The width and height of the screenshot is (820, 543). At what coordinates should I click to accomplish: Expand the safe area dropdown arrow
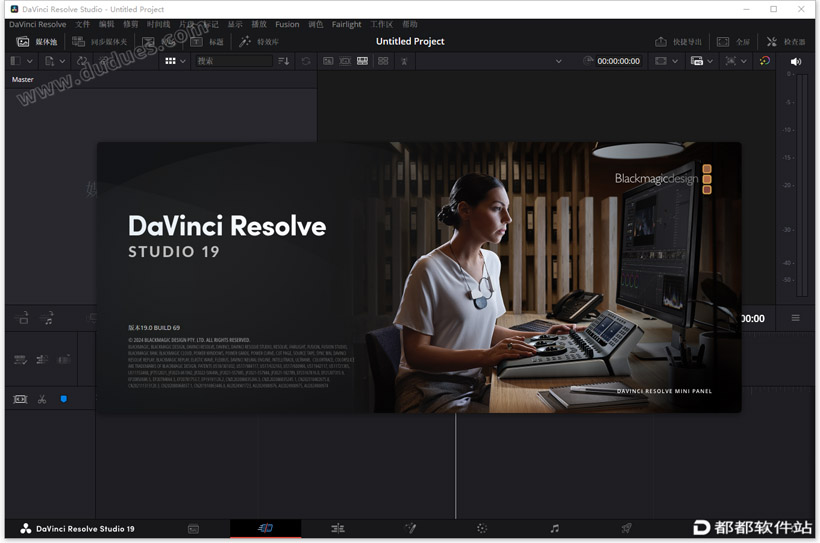click(675, 61)
